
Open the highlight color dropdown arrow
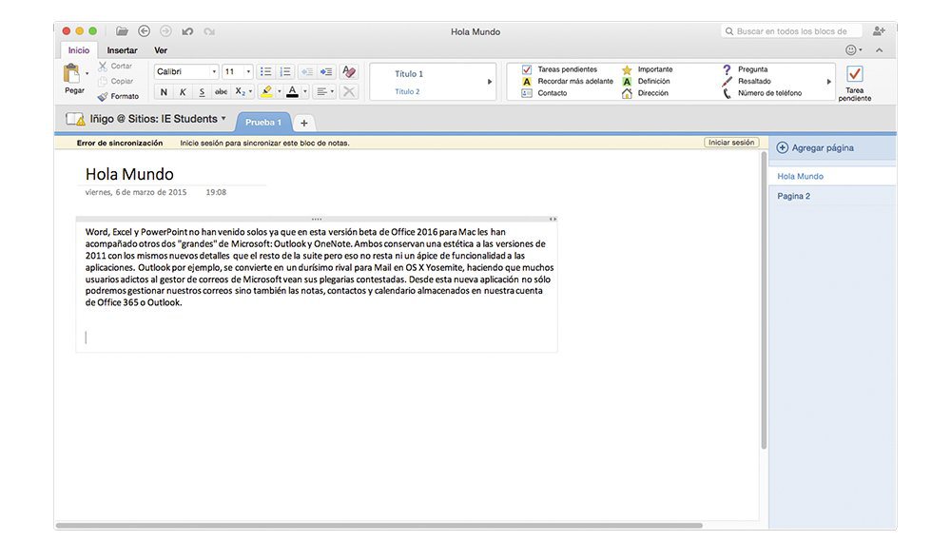point(279,91)
